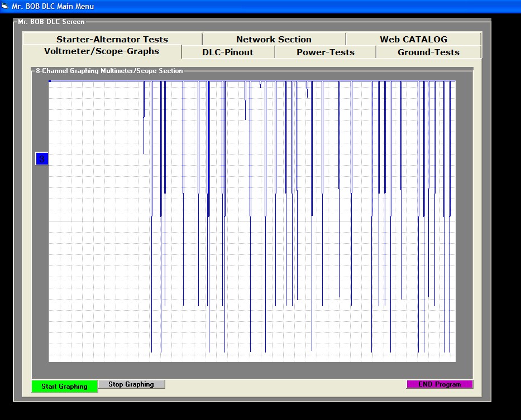521x420 pixels.
Task: Open the Starter-Alternator Tests tab
Action: point(112,39)
